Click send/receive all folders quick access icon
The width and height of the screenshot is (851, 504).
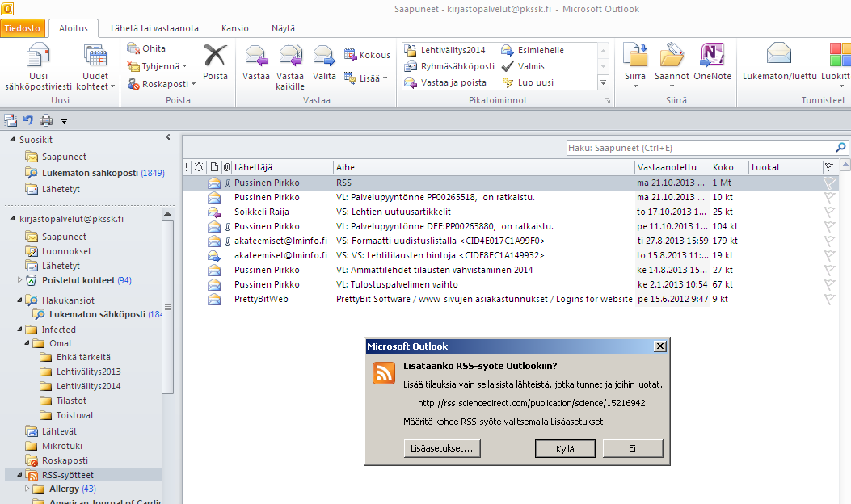point(11,120)
